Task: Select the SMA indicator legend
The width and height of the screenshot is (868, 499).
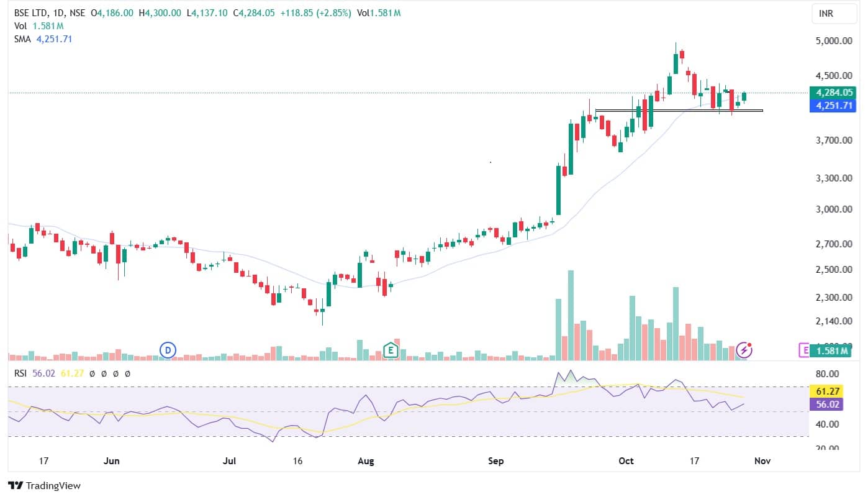Action: [22, 39]
